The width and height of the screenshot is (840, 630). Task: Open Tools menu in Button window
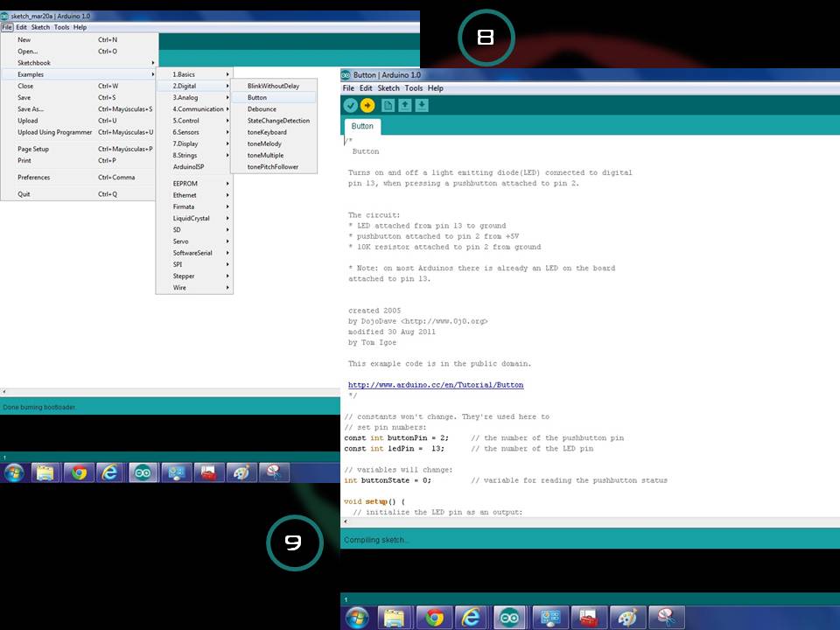pos(414,88)
